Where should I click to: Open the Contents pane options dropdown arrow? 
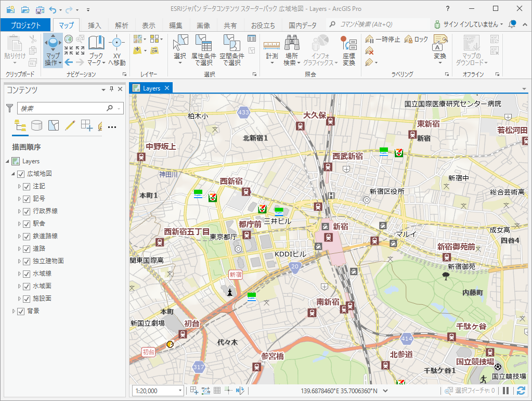(103, 89)
